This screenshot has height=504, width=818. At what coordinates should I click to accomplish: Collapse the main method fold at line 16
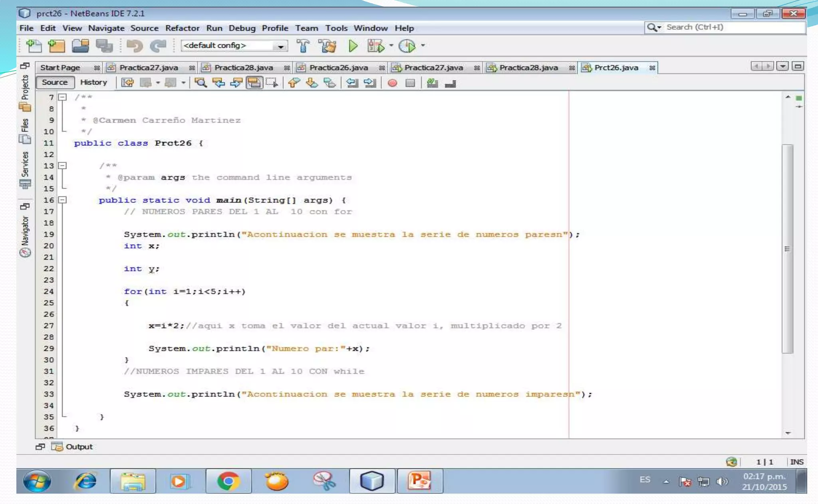pyautogui.click(x=62, y=200)
